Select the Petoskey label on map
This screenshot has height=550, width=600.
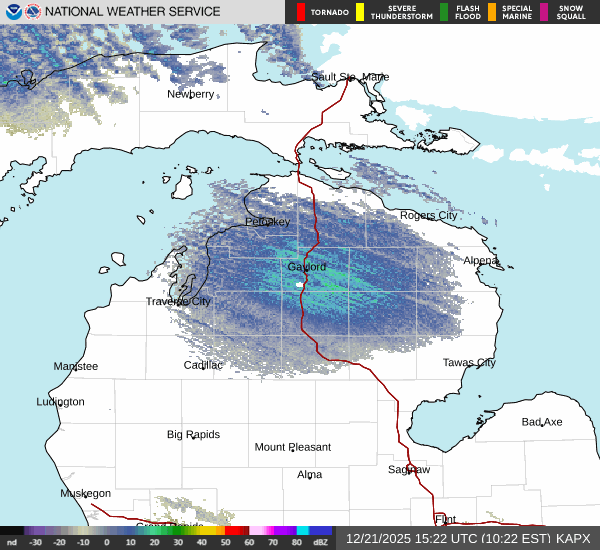pyautogui.click(x=267, y=221)
